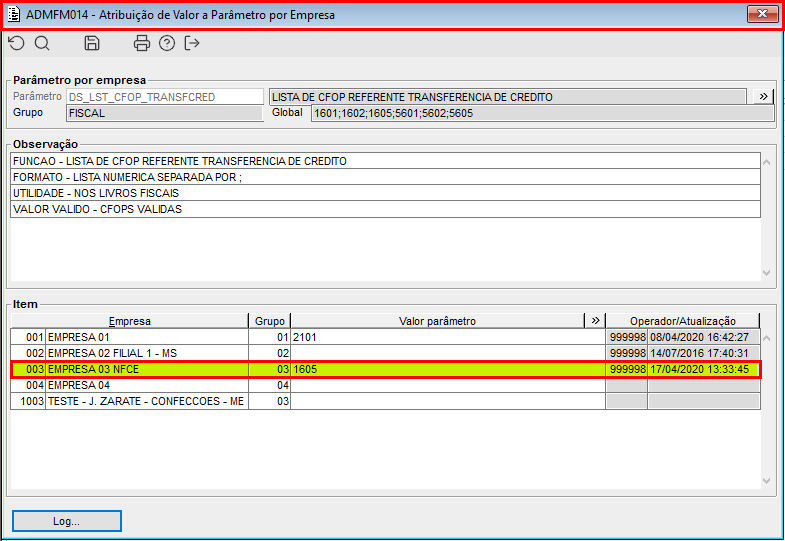
Task: Select row EMPRESA 03 NFCE
Action: 385,369
